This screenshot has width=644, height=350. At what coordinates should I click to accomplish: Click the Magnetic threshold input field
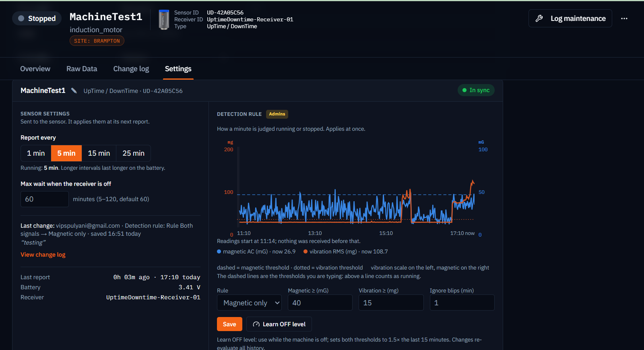tap(320, 303)
